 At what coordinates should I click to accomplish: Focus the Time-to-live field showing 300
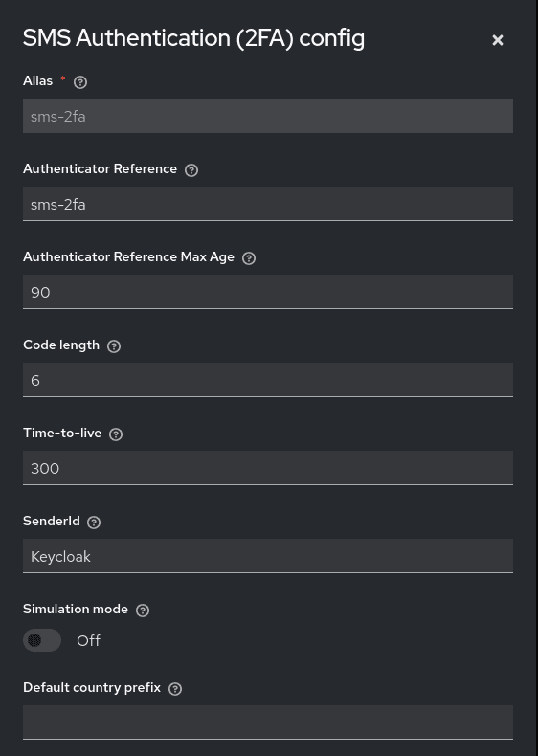pyautogui.click(x=268, y=468)
